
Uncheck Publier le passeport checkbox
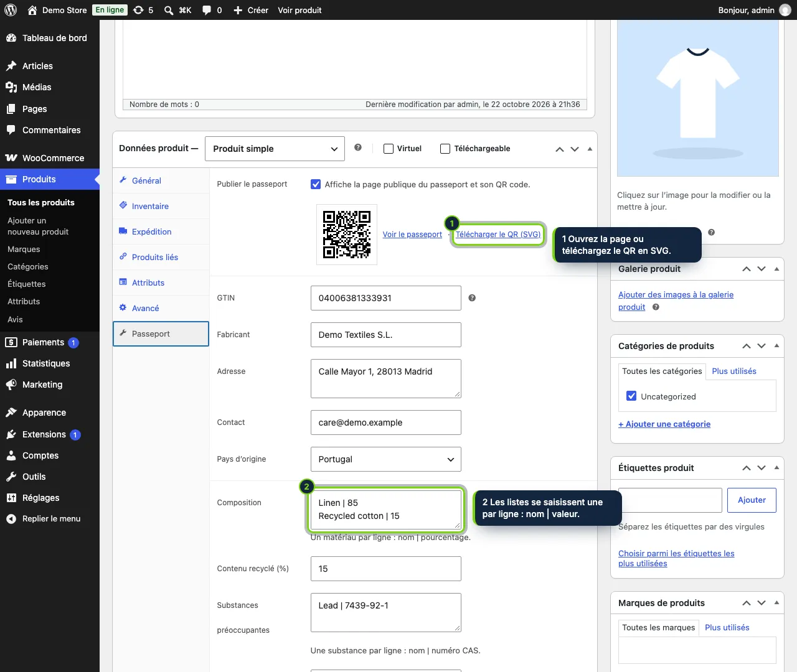[316, 184]
